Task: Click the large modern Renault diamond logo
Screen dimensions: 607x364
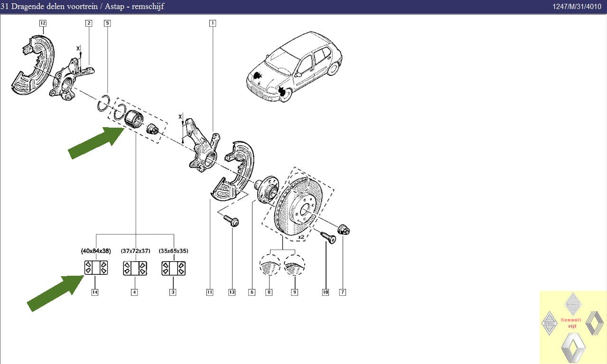Action: 573,347
